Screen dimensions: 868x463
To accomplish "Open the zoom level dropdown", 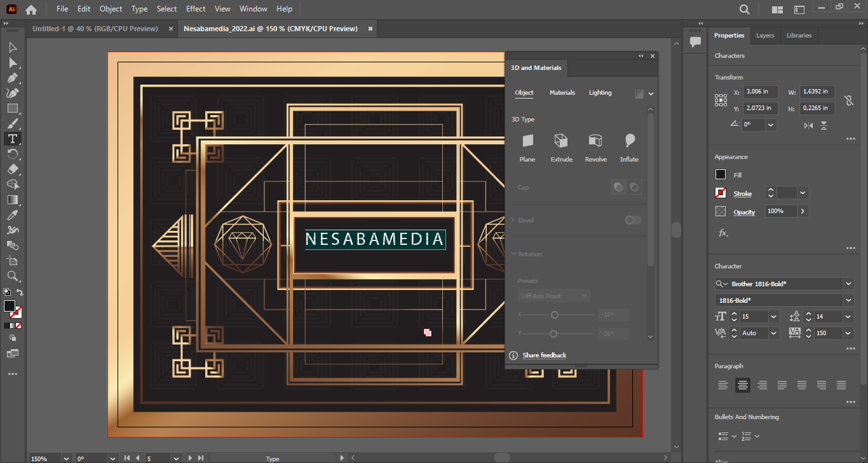I will (x=66, y=458).
